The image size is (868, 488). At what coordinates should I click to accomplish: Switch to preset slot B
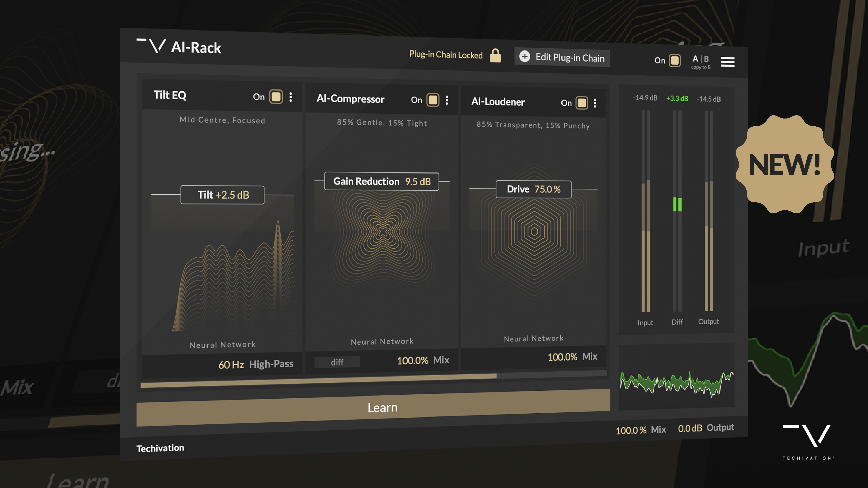(x=706, y=59)
